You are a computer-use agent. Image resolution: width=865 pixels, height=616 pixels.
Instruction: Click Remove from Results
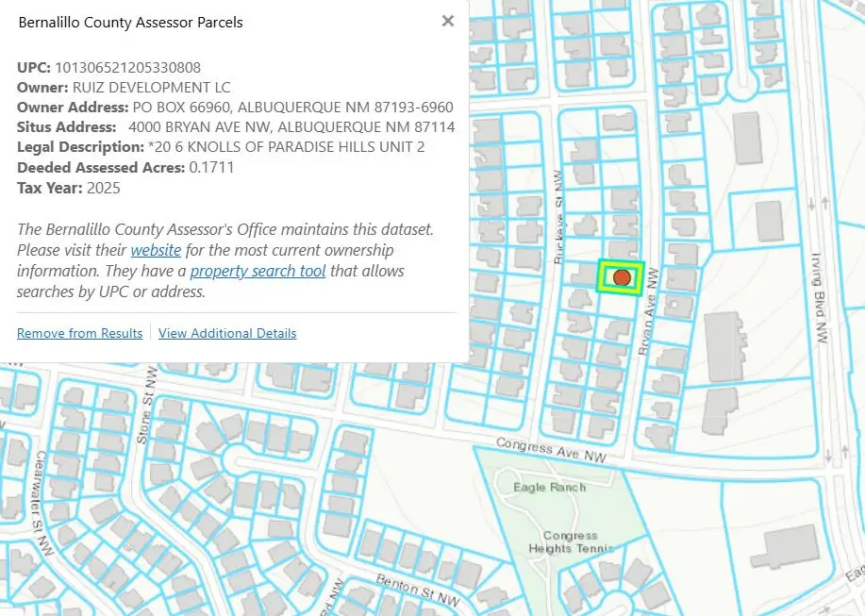point(79,333)
